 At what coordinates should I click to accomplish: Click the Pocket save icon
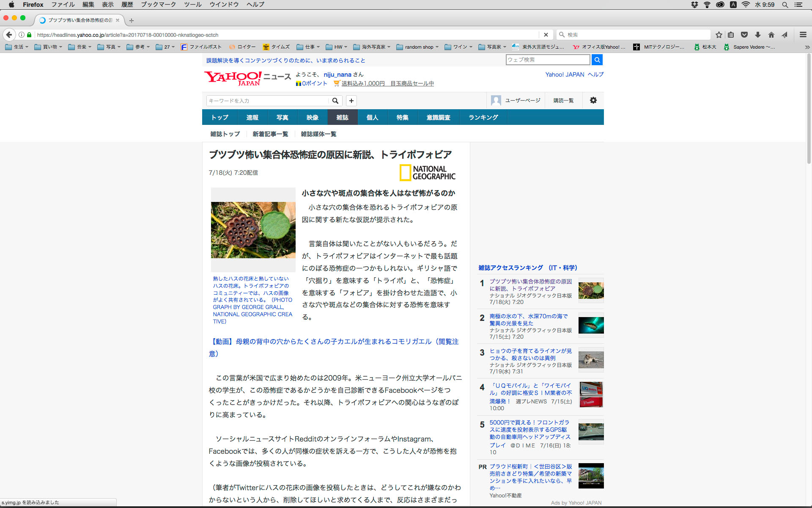coord(744,35)
